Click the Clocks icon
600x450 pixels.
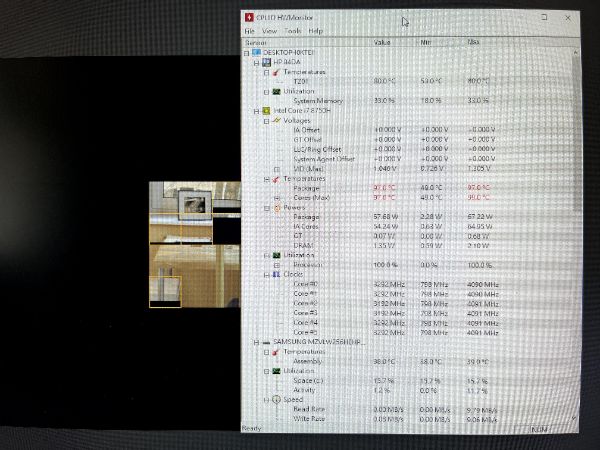click(276, 274)
